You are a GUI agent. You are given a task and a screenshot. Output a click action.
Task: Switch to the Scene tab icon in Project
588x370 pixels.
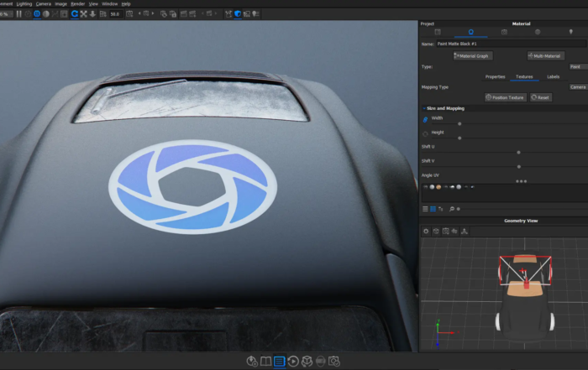(438, 32)
